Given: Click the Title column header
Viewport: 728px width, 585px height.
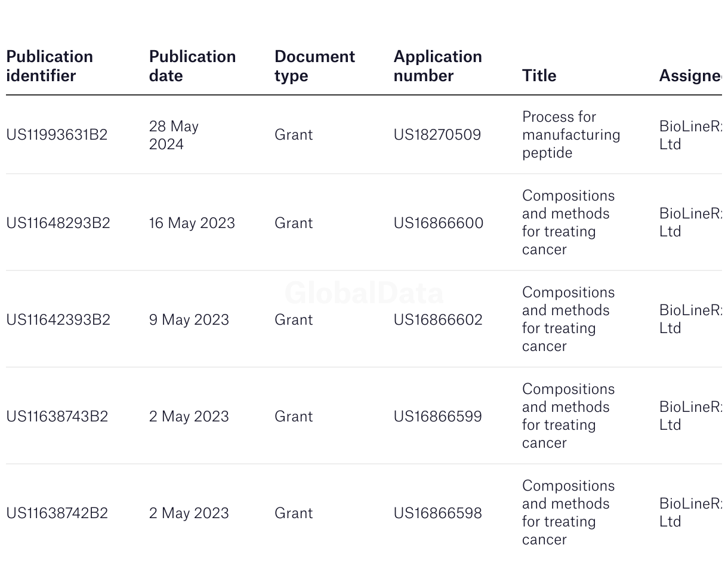Looking at the screenshot, I should [x=539, y=75].
